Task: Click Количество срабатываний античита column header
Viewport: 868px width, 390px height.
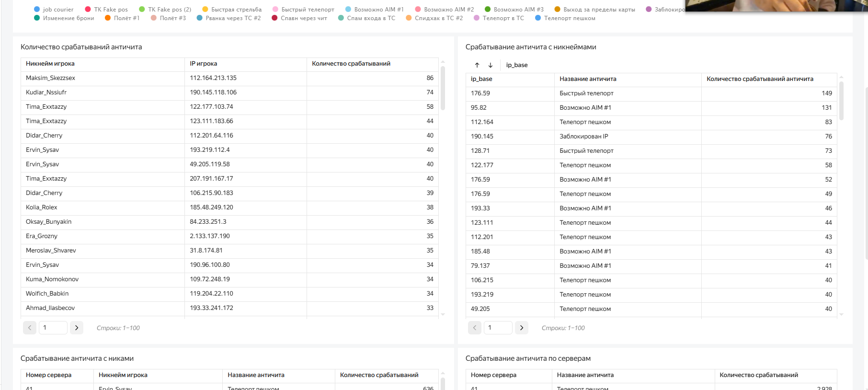Action: coord(760,79)
